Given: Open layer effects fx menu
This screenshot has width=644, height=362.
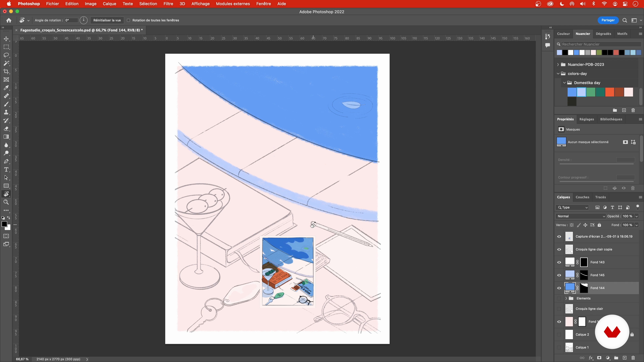Looking at the screenshot, I should (x=591, y=358).
